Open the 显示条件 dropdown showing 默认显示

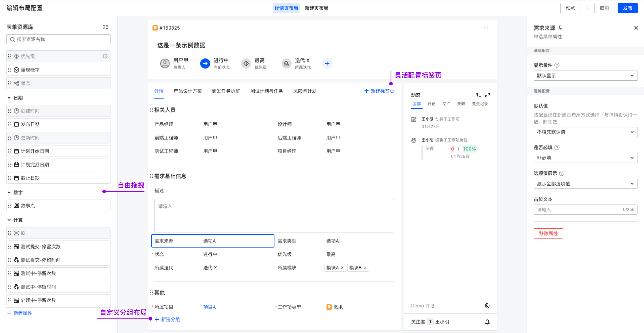pyautogui.click(x=585, y=75)
